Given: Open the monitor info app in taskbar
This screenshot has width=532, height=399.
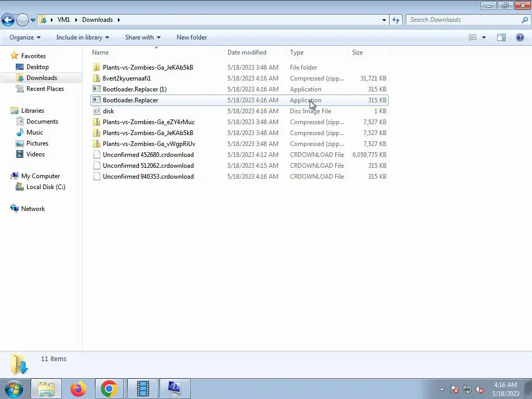Looking at the screenshot, I should (175, 389).
